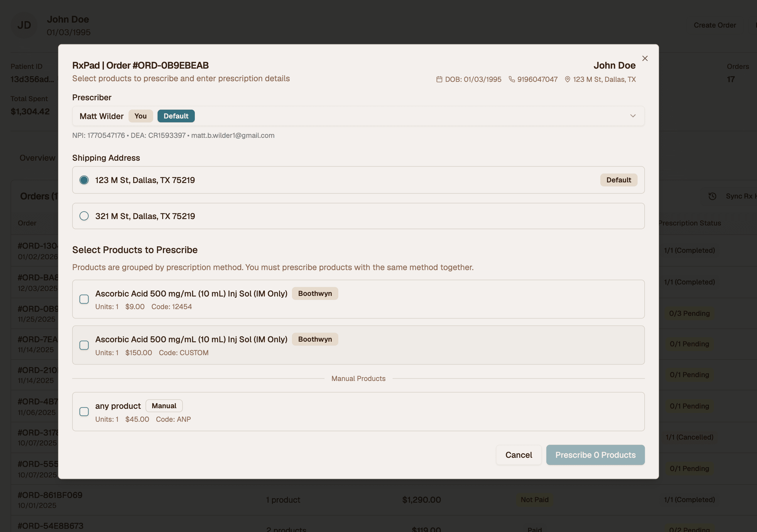Click the You badge next to Matt Wilder
Image resolution: width=757 pixels, height=532 pixels.
[x=141, y=116]
